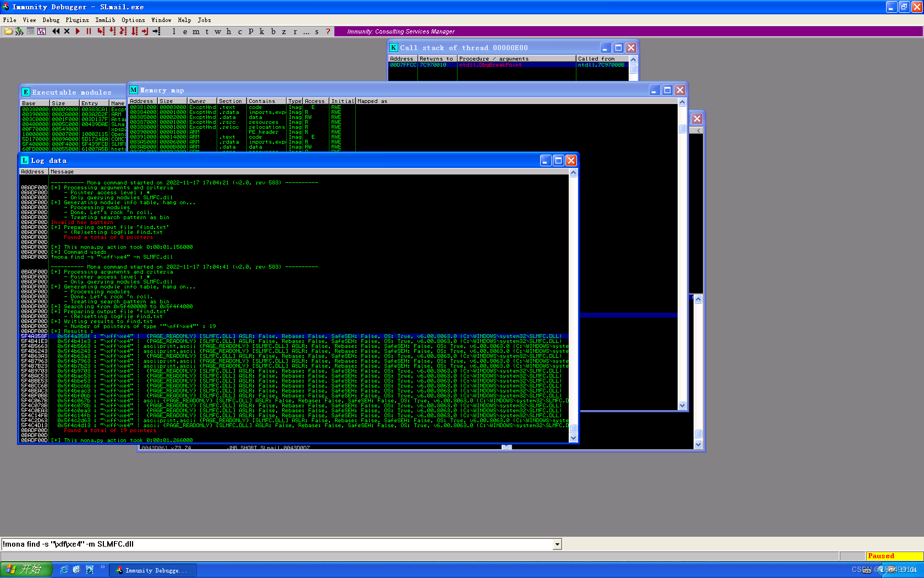
Task: Click the Trace into toolbar icon
Action: (123, 31)
